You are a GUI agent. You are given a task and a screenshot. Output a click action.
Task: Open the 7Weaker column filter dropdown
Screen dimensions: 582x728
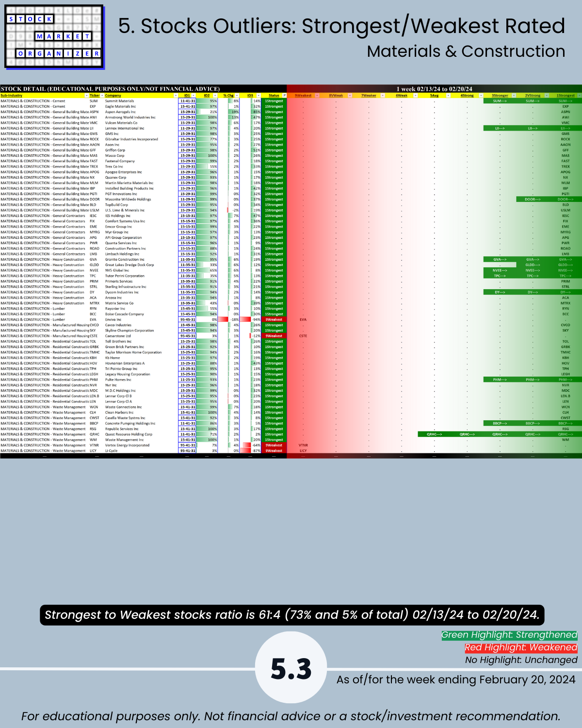(x=383, y=96)
